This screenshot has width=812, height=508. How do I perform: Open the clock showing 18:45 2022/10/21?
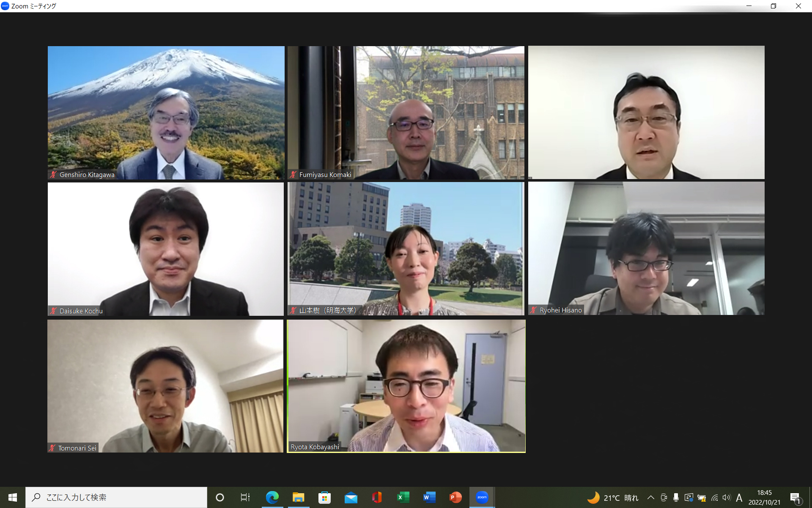(x=764, y=497)
